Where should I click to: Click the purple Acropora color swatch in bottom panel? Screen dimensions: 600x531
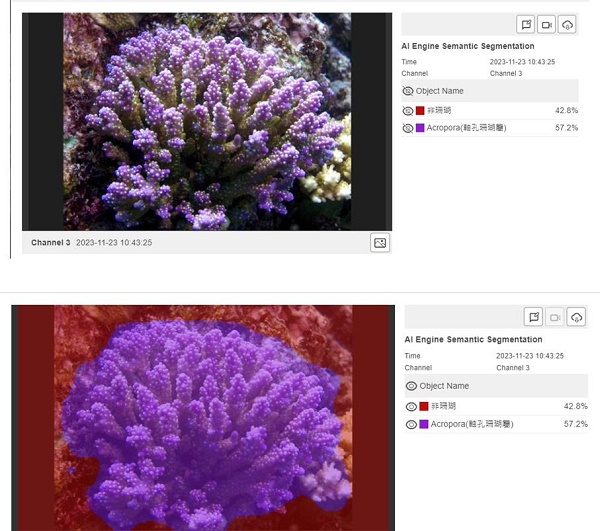(424, 424)
